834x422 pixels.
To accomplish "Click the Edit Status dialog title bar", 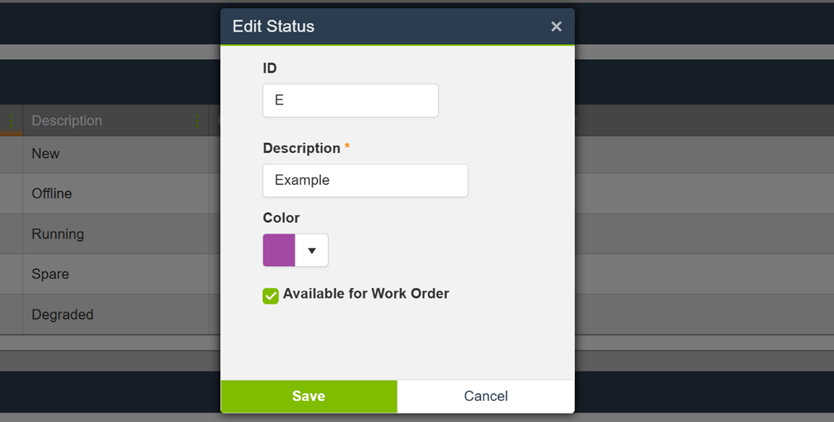I will (380, 27).
